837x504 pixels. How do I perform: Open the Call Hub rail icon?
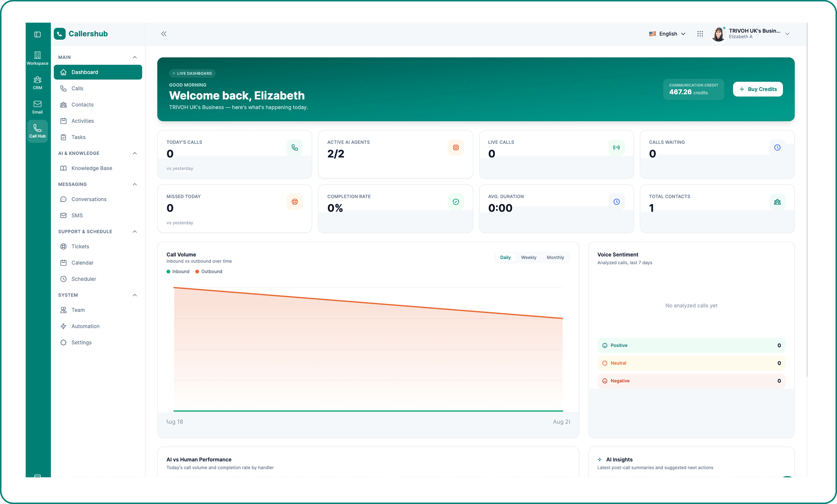[x=37, y=131]
